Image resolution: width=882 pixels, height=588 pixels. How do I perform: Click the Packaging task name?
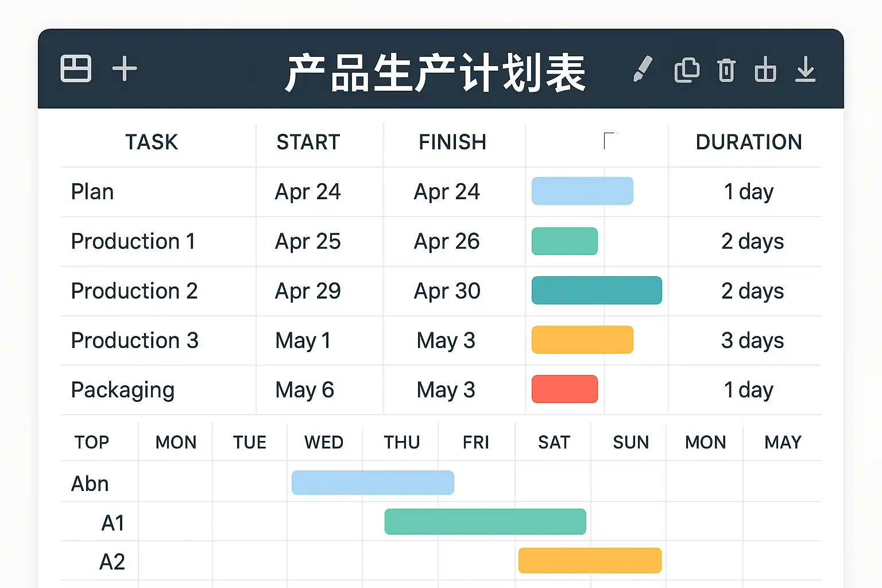(123, 390)
